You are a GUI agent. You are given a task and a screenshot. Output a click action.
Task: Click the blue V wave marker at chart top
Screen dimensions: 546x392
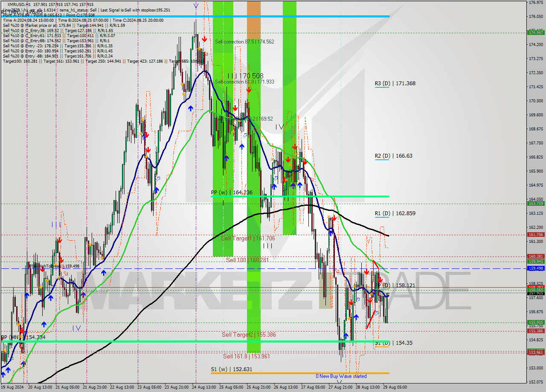pos(196,6)
